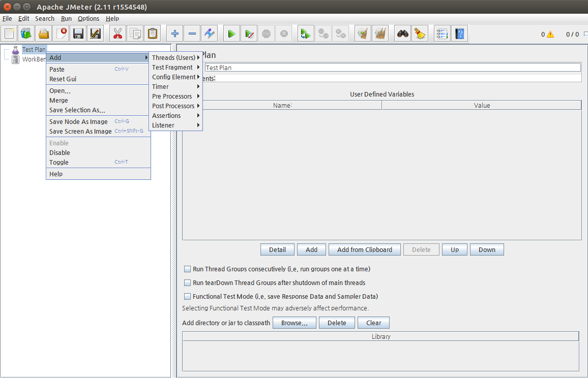The image size is (588, 378).
Task: Click the Expand All plus icon
Action: 175,34
